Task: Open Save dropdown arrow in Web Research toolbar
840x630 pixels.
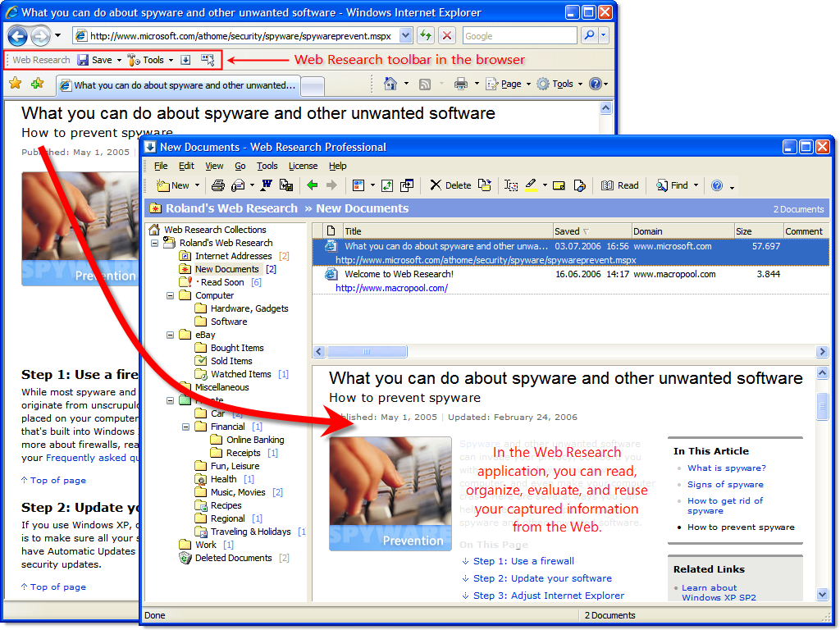Action: (119, 60)
